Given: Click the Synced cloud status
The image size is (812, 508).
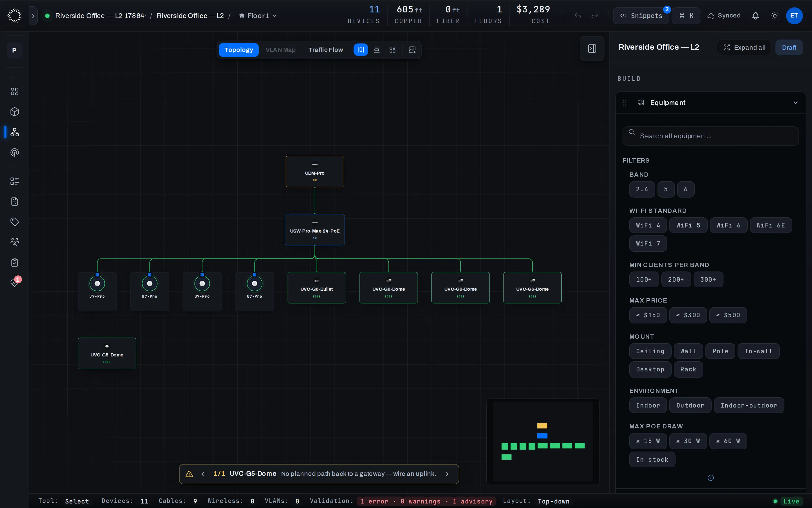Looking at the screenshot, I should point(724,16).
